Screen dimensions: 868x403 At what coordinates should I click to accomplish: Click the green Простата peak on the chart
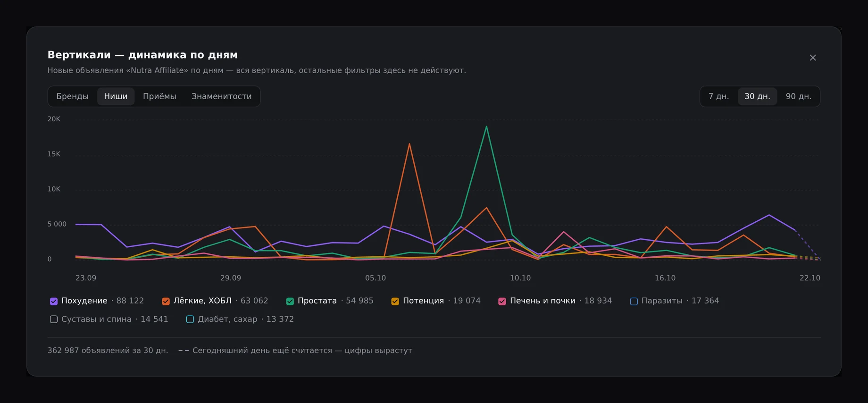(486, 126)
